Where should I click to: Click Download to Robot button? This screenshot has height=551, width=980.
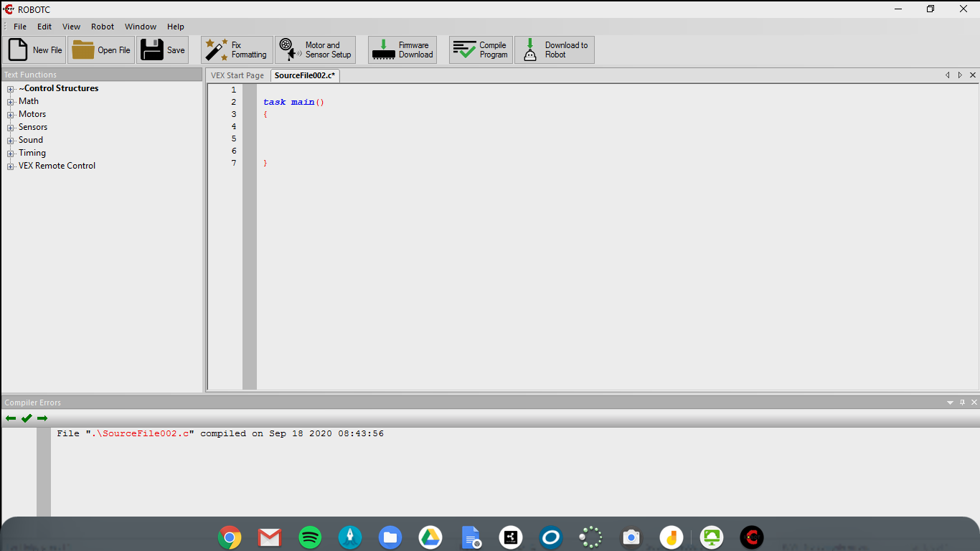(555, 50)
